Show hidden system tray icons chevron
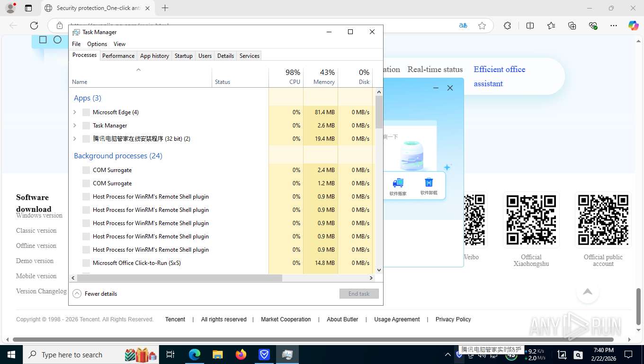Screen dimensions: 644x364 pyautogui.click(x=447, y=355)
